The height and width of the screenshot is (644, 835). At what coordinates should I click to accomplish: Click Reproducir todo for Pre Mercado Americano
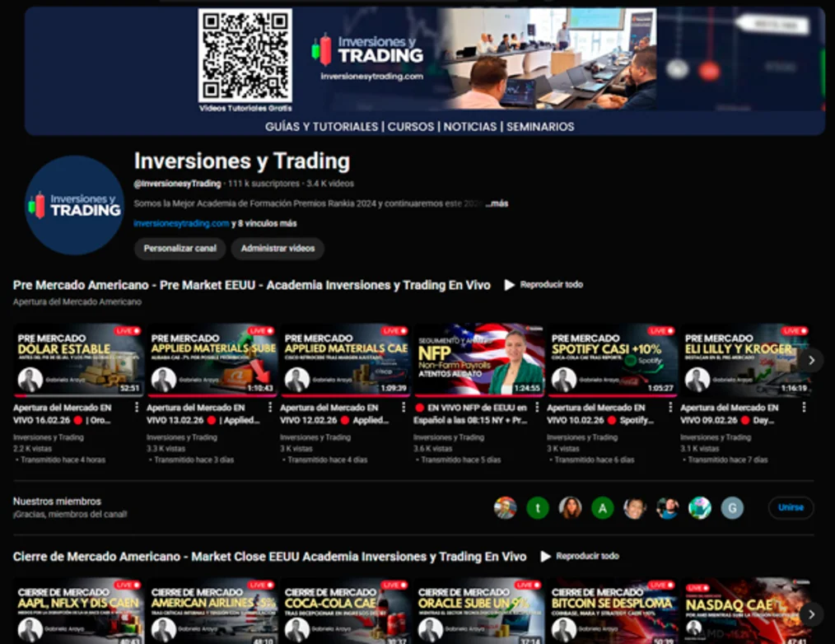click(551, 285)
